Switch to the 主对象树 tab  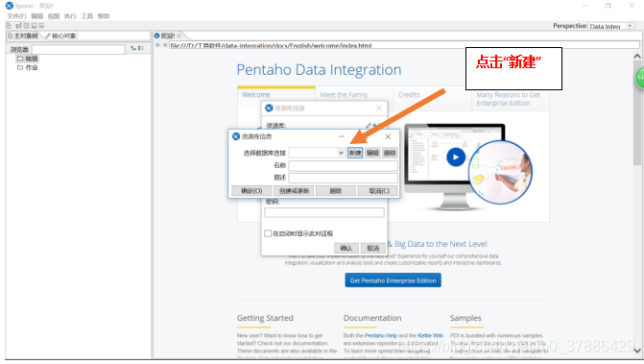(23, 36)
